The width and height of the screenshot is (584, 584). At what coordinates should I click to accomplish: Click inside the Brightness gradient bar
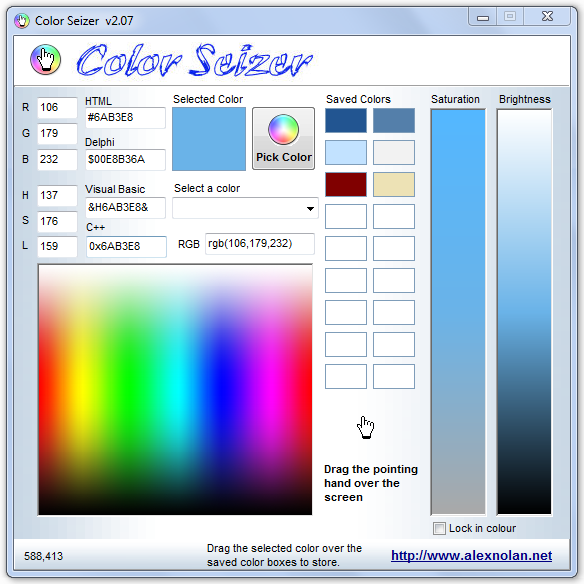(524, 312)
